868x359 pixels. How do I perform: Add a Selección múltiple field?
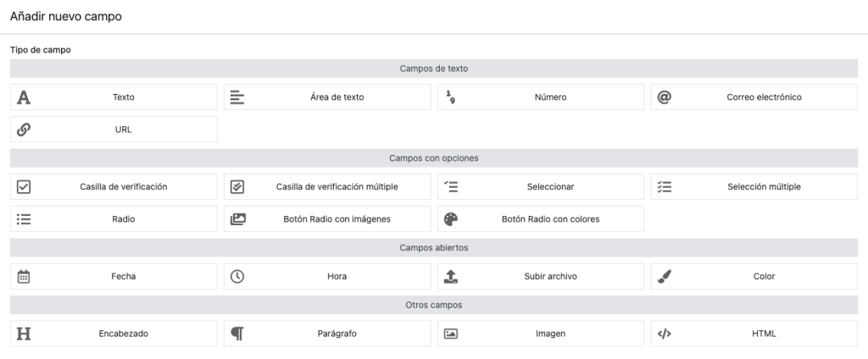pyautogui.click(x=754, y=187)
